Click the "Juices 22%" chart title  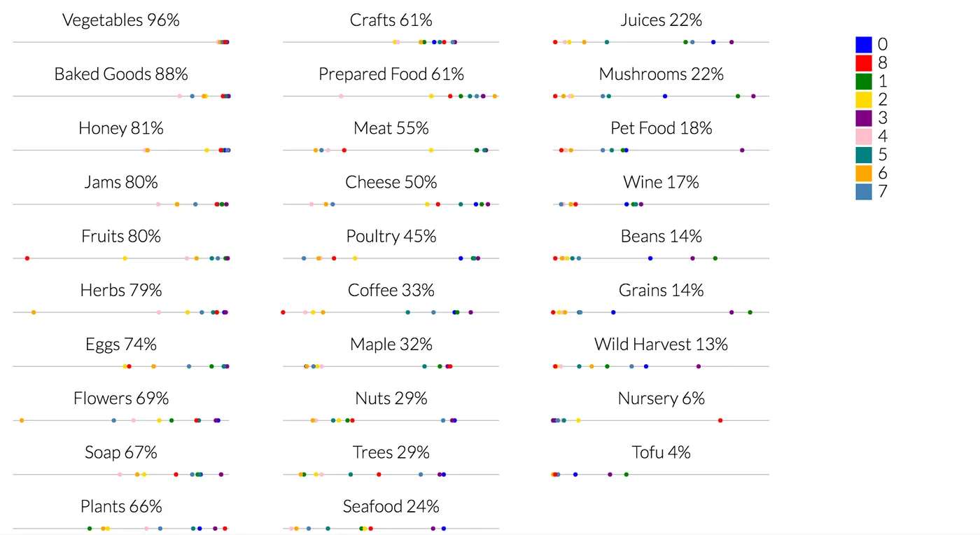661,20
